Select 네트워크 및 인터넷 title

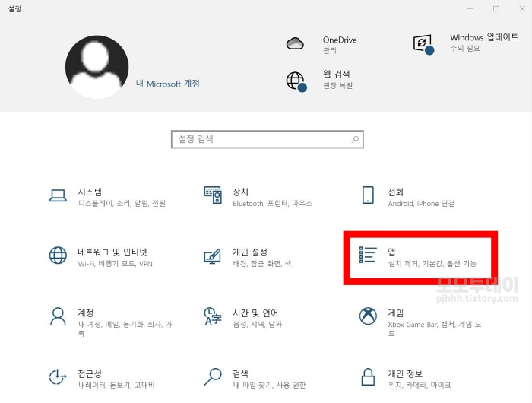(112, 252)
